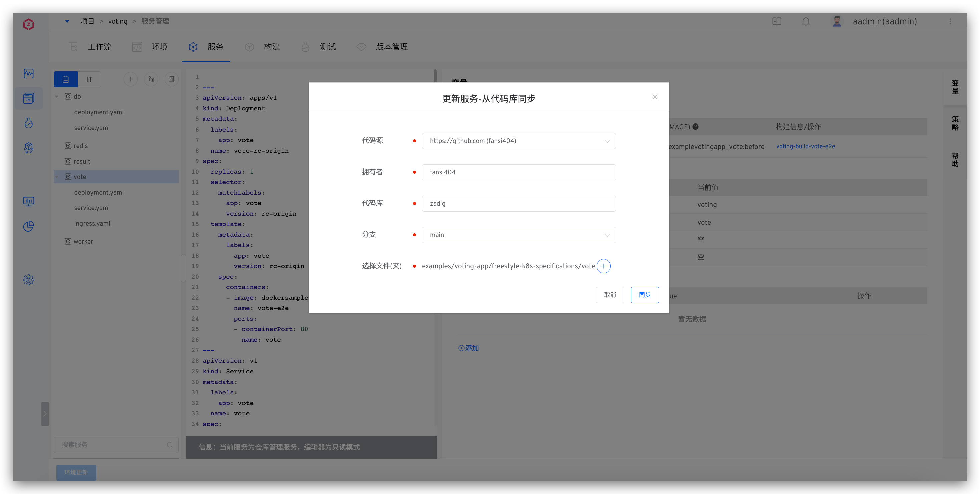Click the duplicate/copy service icon near the plus button

(x=171, y=79)
